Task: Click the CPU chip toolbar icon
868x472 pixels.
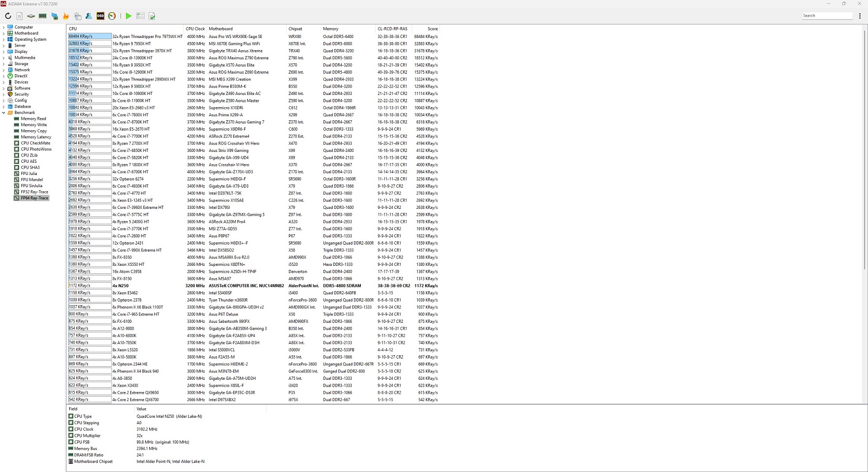Action: point(31,16)
